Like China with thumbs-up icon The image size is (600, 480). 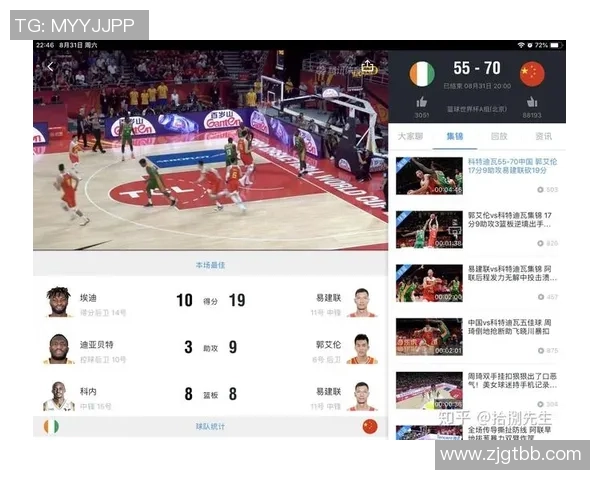coord(532,101)
